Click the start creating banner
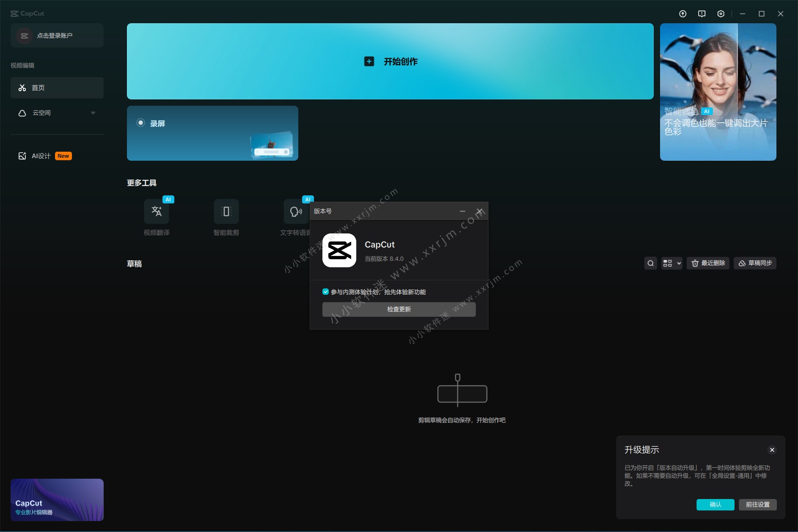 pos(390,62)
